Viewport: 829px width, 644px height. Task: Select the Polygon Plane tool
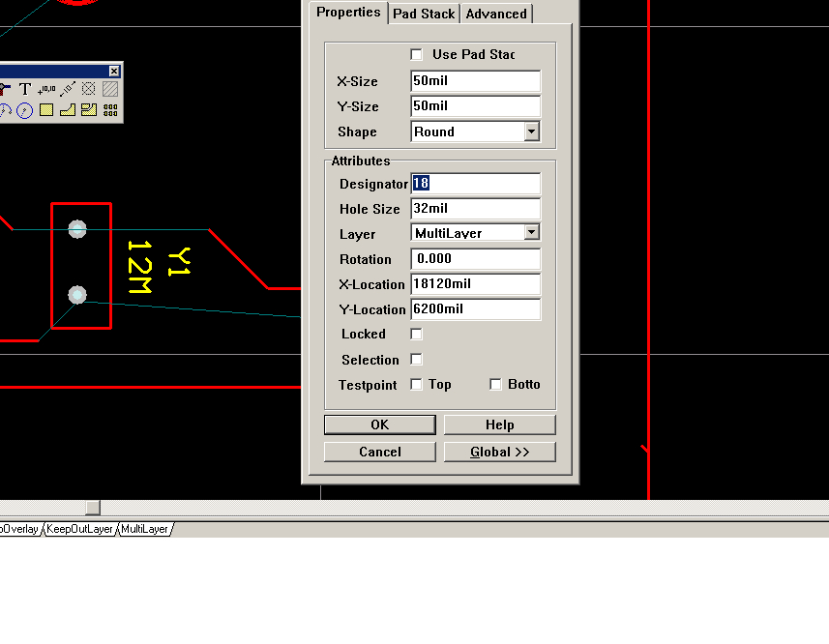coord(68,110)
